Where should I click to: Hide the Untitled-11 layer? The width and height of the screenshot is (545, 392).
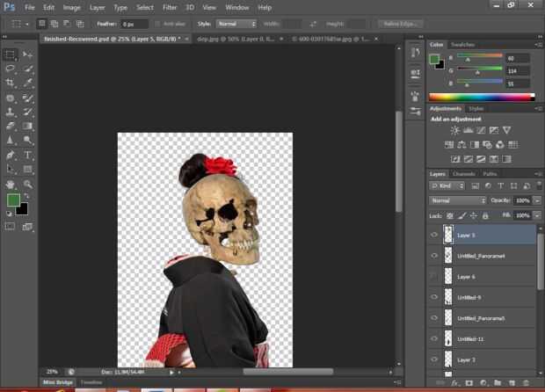[434, 339]
